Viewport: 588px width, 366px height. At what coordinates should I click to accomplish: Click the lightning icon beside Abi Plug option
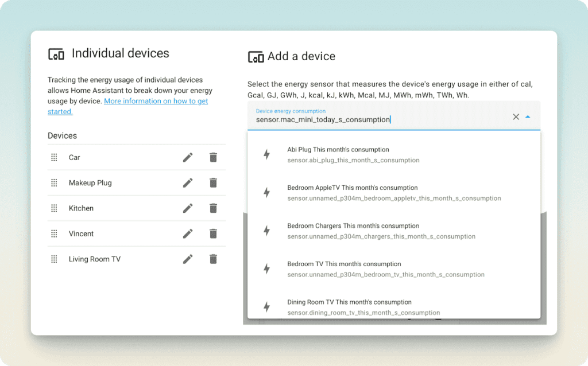click(266, 154)
